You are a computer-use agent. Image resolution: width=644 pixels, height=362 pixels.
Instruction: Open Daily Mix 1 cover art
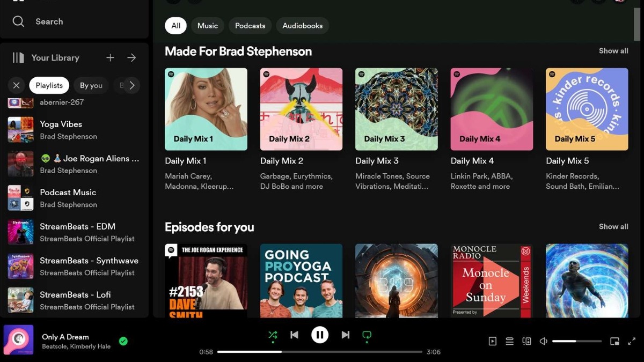[206, 109]
